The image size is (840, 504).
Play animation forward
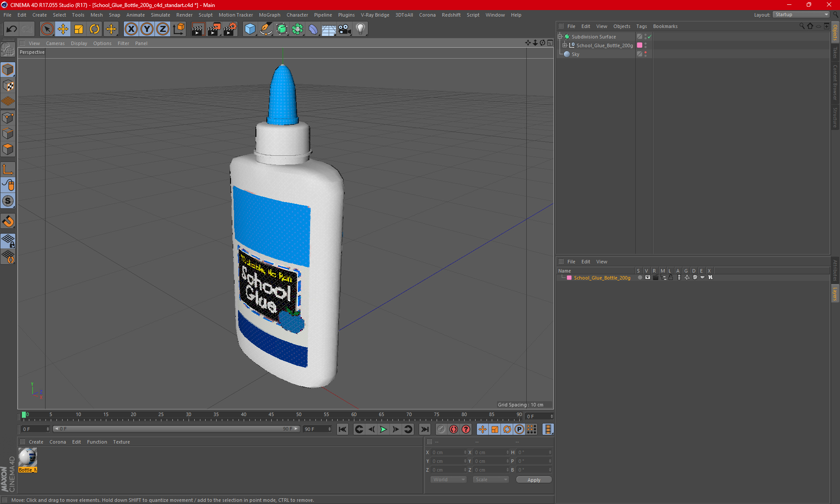click(383, 429)
